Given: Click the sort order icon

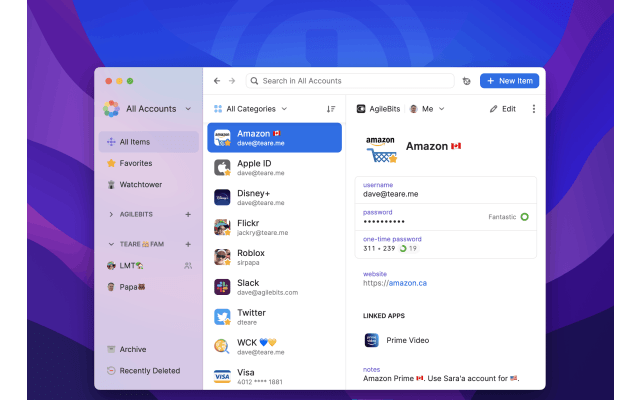Looking at the screenshot, I should coord(331,109).
